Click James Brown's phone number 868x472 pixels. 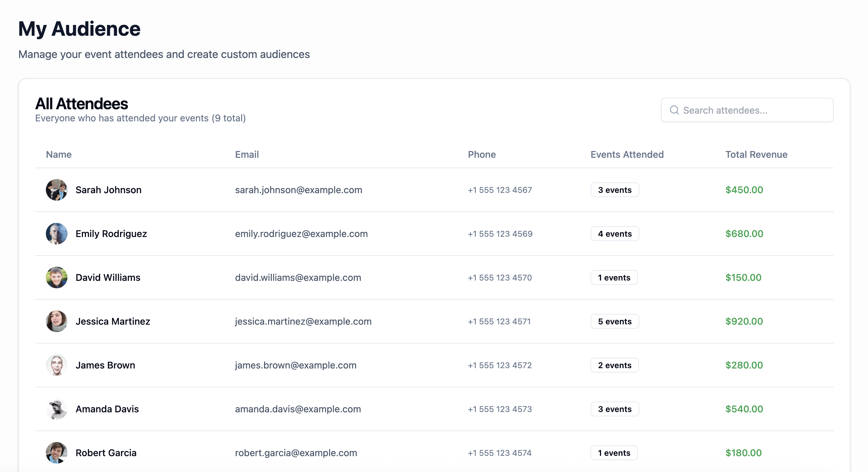point(499,365)
